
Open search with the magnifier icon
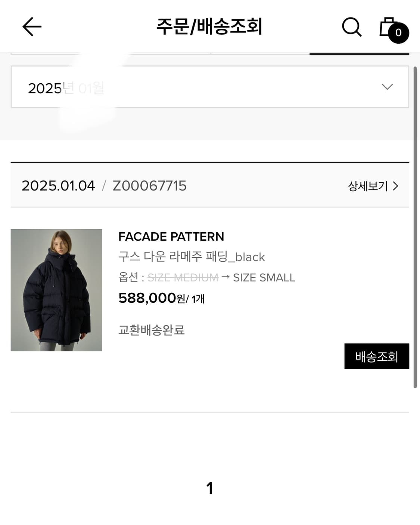coord(351,27)
